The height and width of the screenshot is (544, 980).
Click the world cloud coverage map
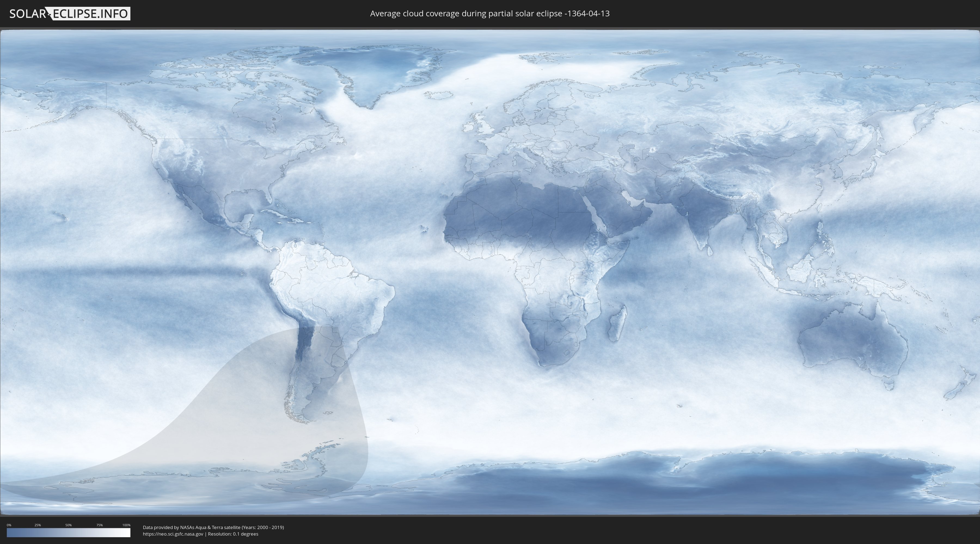click(x=490, y=272)
